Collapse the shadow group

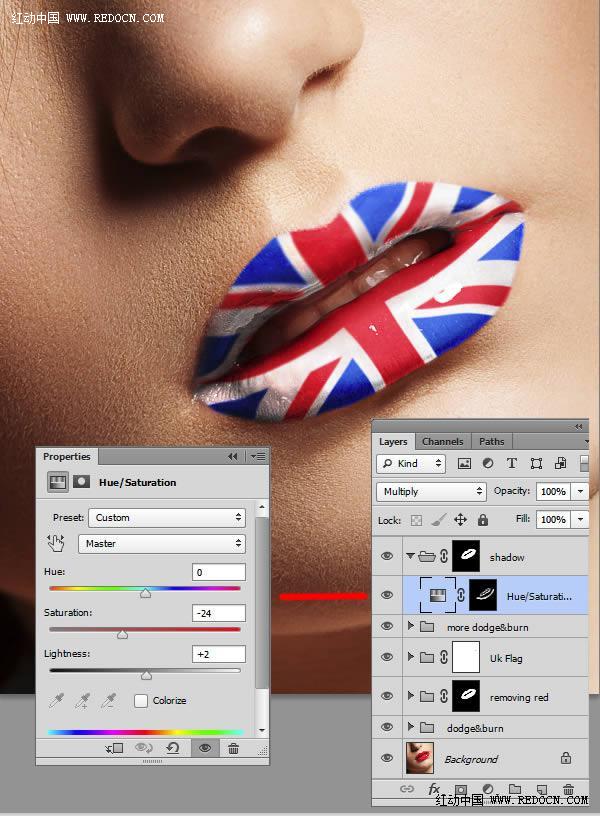click(411, 556)
